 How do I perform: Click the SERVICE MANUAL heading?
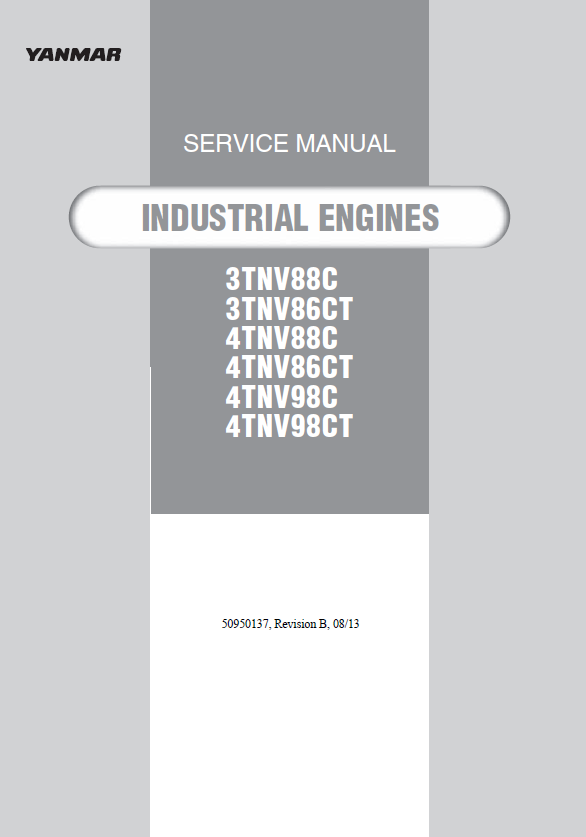point(289,144)
